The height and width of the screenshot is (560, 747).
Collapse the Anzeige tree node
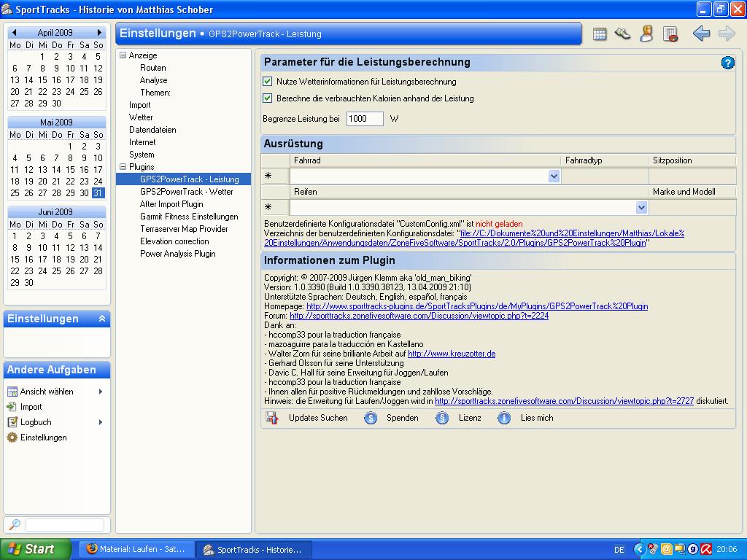pos(123,55)
